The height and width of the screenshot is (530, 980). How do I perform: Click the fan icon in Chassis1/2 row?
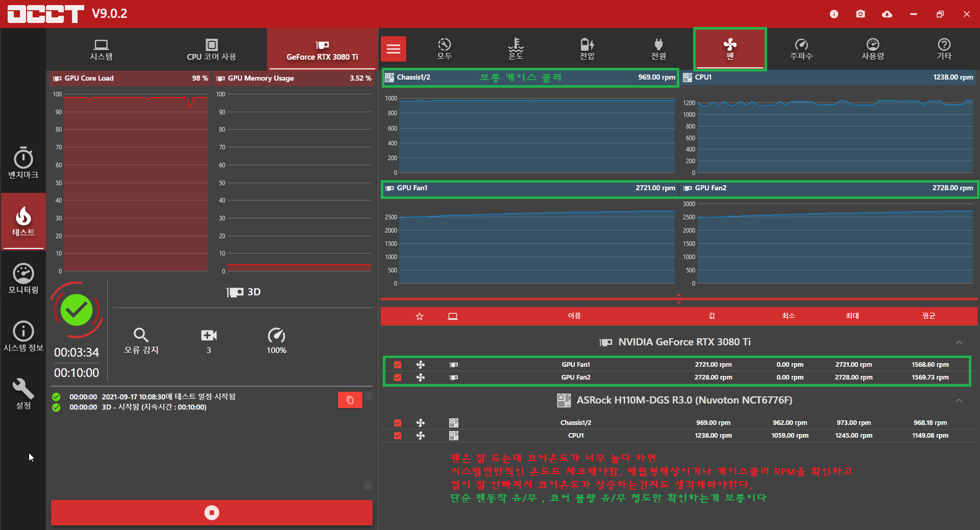(421, 423)
